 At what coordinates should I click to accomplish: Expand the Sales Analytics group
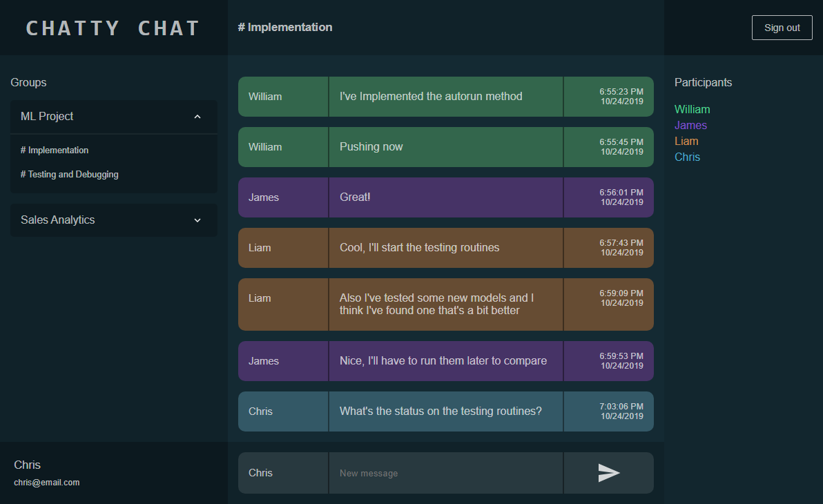click(197, 220)
